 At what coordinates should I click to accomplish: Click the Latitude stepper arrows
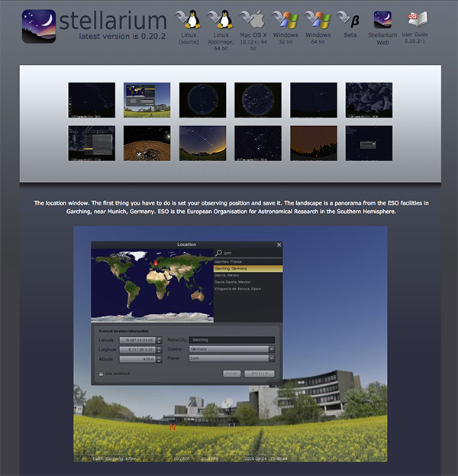click(x=160, y=340)
